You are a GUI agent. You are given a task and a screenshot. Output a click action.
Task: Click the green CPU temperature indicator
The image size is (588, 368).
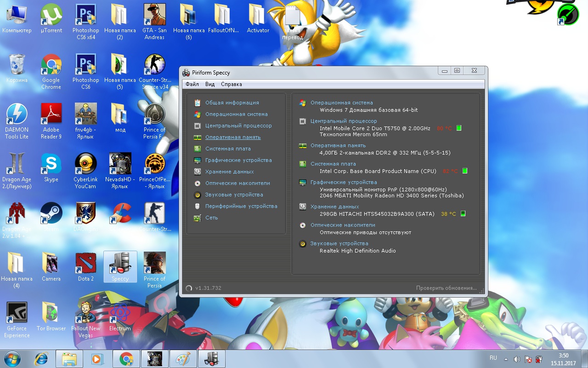(458, 128)
